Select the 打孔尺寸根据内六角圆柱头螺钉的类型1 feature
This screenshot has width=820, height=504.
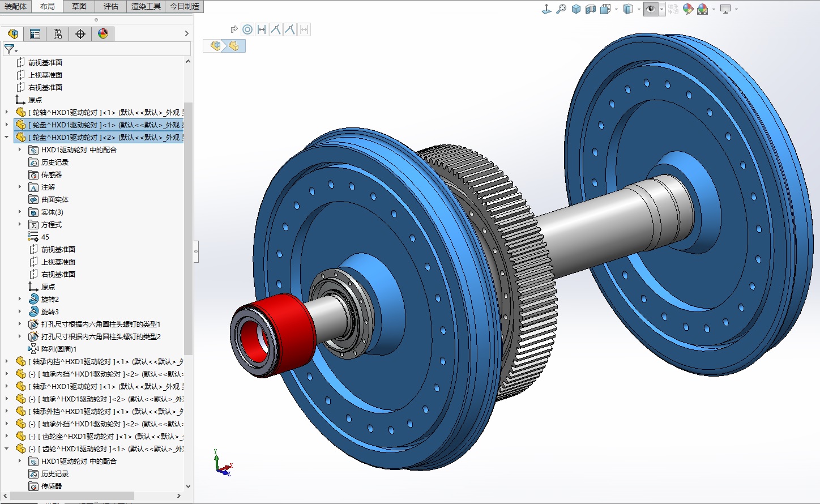[101, 324]
